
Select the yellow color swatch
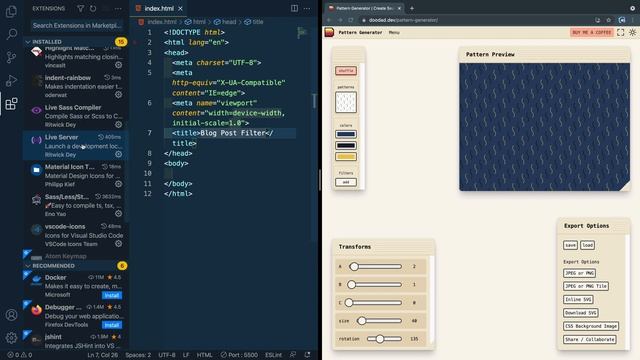coord(346,156)
